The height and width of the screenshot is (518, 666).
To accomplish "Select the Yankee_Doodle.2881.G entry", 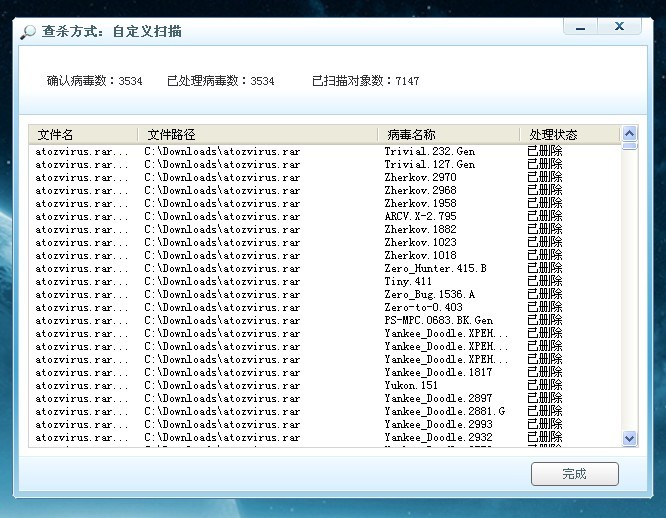I will (325, 411).
